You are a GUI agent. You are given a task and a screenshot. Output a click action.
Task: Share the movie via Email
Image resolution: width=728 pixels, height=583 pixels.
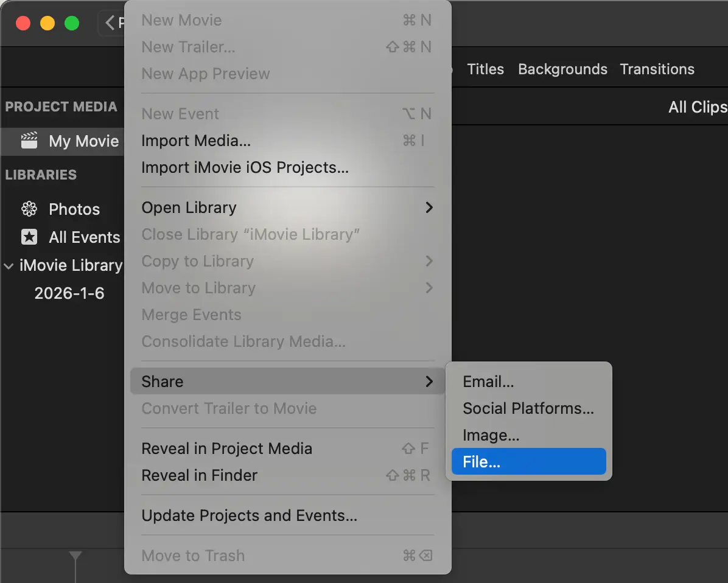click(489, 382)
